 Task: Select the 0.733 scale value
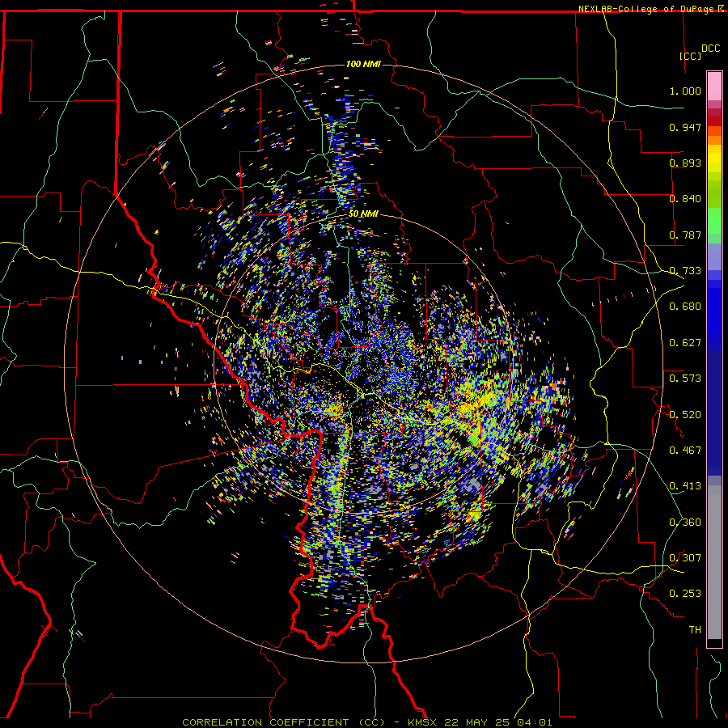(x=685, y=271)
